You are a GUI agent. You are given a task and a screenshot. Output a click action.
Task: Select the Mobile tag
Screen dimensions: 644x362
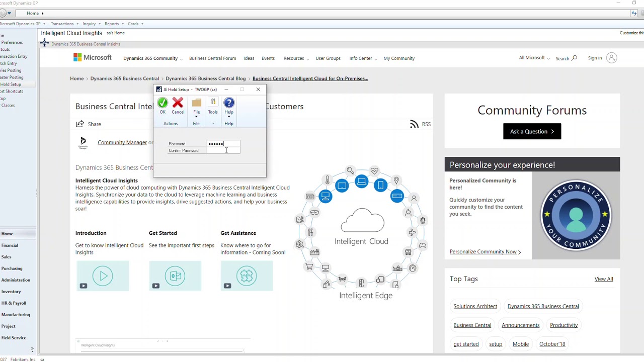(520, 344)
